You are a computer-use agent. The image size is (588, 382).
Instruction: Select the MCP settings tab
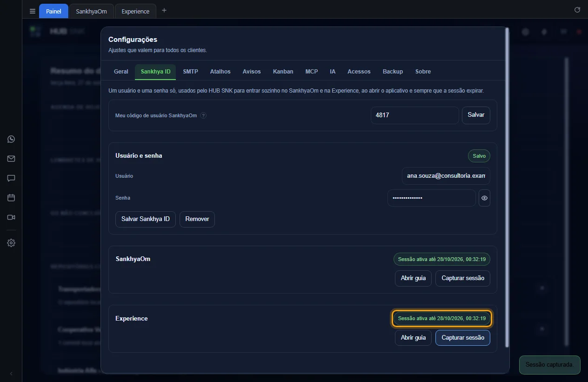point(312,72)
